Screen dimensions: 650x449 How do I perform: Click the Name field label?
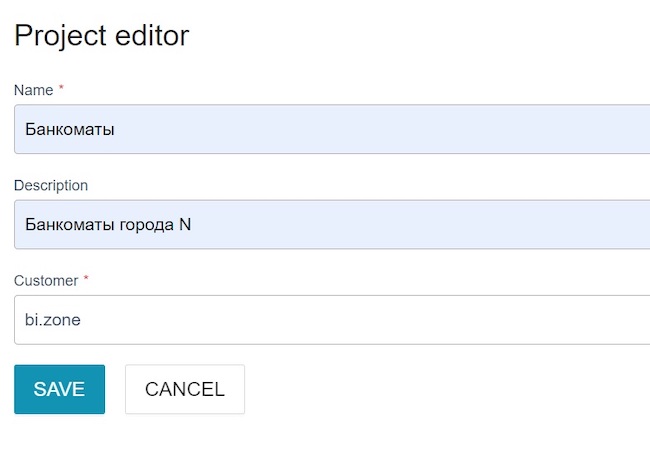[33, 90]
